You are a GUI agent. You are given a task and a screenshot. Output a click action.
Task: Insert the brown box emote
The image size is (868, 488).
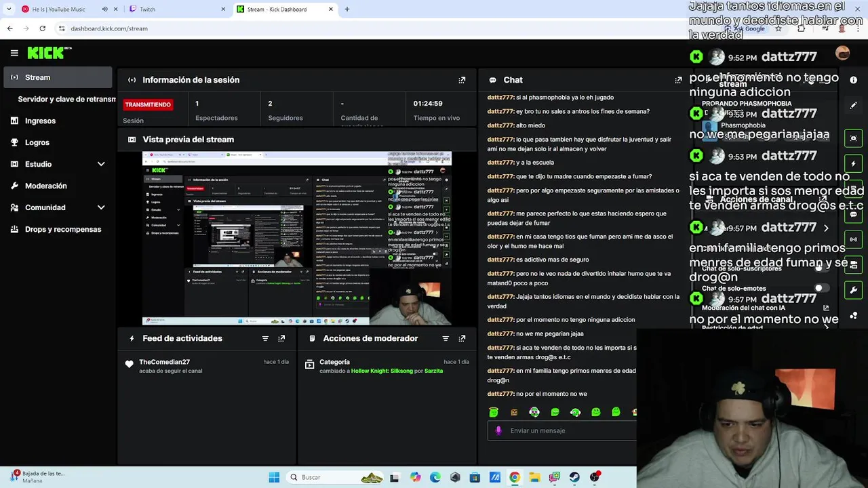point(514,412)
